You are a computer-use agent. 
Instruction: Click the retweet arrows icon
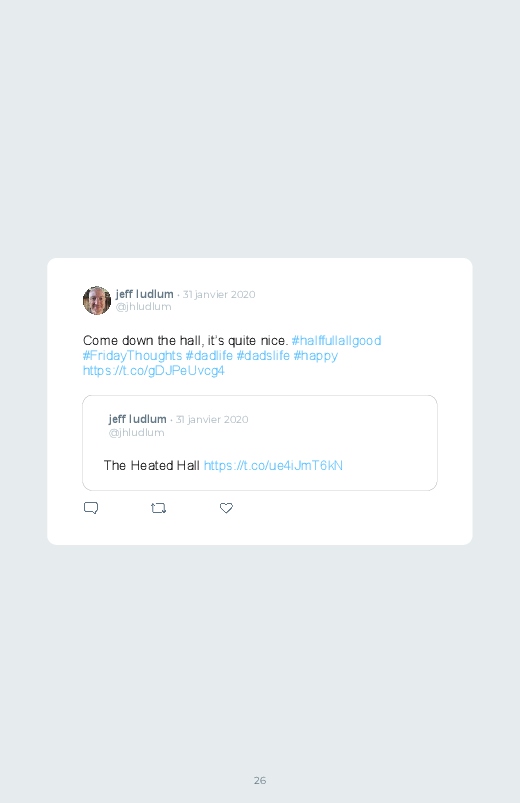(158, 508)
